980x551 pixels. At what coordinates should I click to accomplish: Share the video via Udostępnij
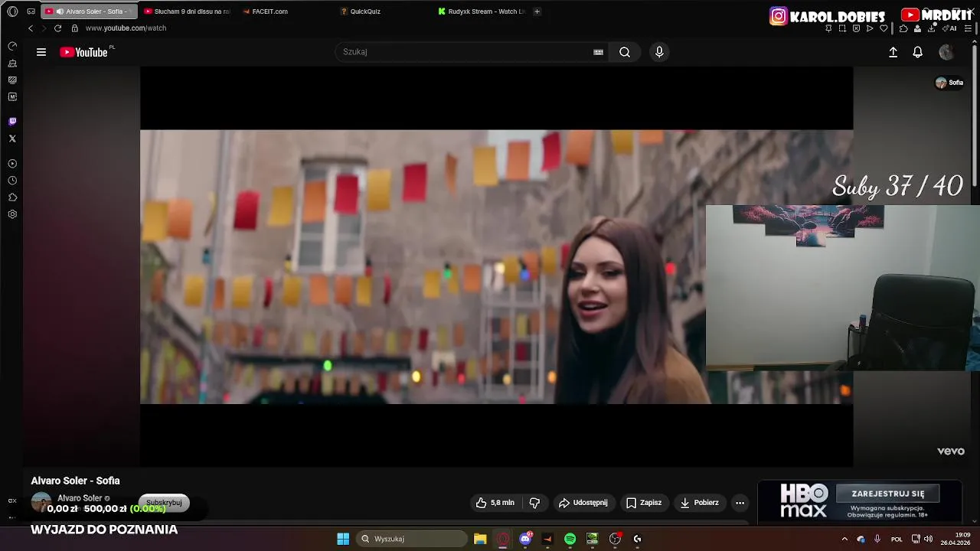click(x=583, y=503)
